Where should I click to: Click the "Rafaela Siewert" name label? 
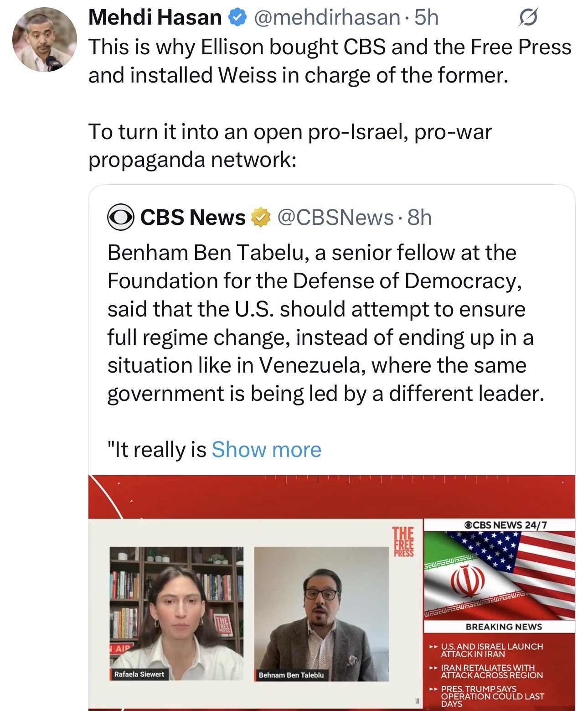coord(139,674)
